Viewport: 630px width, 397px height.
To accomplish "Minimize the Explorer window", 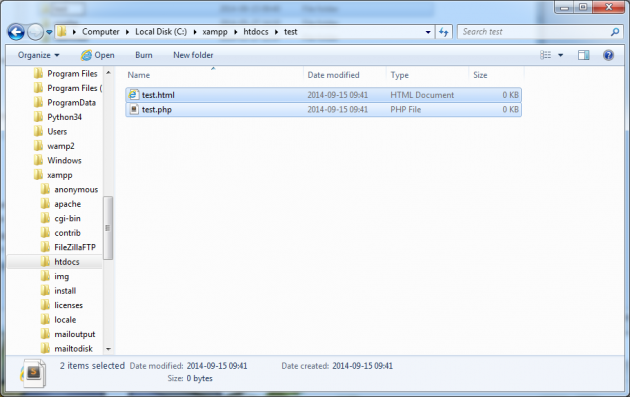I will (x=565, y=7).
